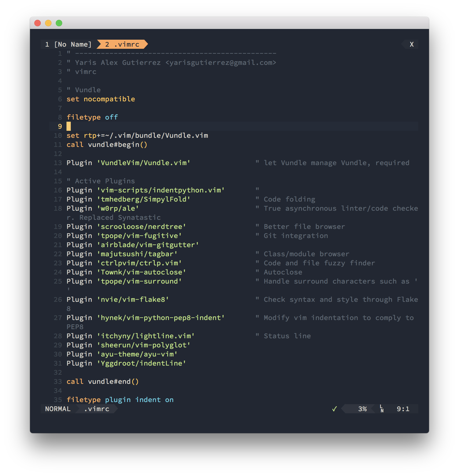459x476 pixels.
Task: Click 'hynek/vim-python-pep8-indent' plugin string
Action: [x=161, y=318]
